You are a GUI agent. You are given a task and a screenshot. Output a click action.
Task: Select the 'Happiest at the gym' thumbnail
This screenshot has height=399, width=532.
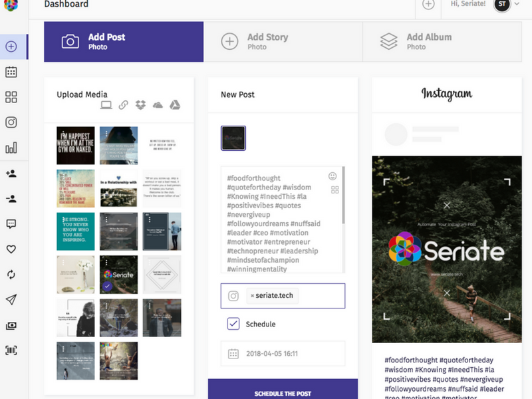(76, 146)
